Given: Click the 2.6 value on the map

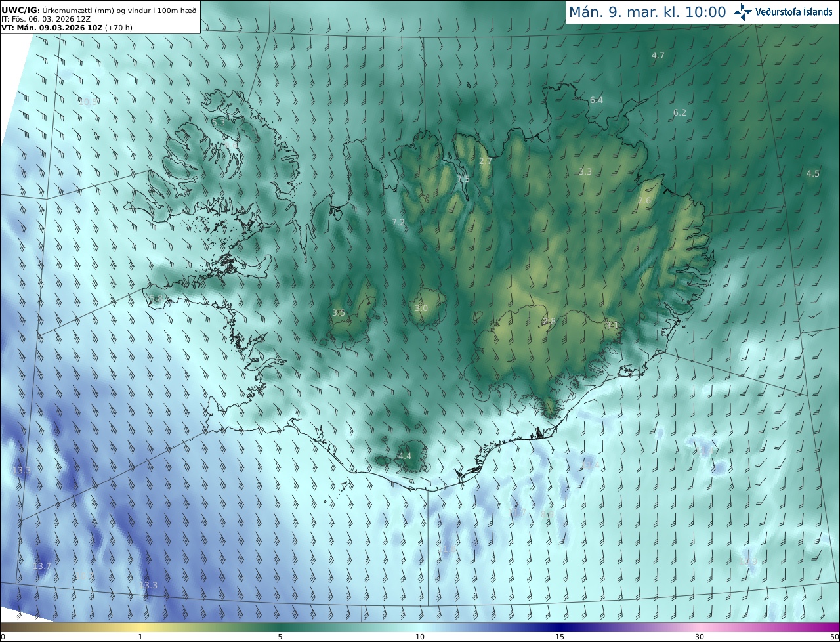Looking at the screenshot, I should pyautogui.click(x=644, y=201).
